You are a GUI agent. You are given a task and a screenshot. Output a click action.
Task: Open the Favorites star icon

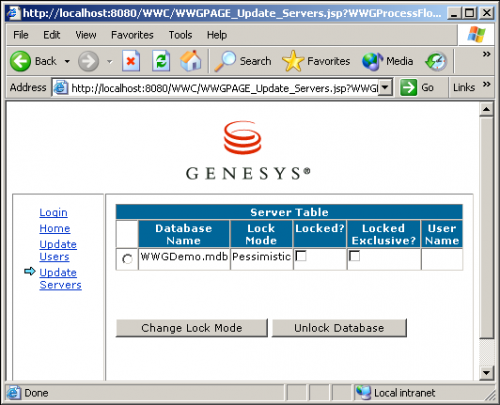[x=293, y=61]
